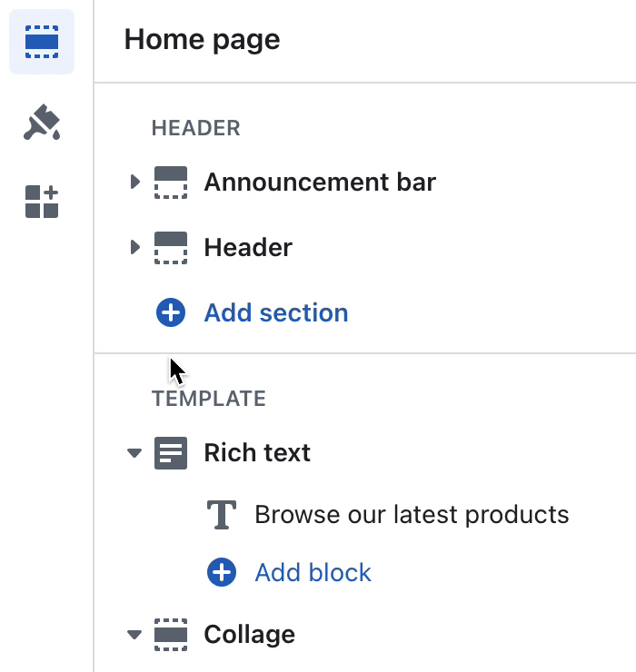Viewport: 636px width, 672px height.
Task: Click the Add block link
Action: click(x=313, y=572)
